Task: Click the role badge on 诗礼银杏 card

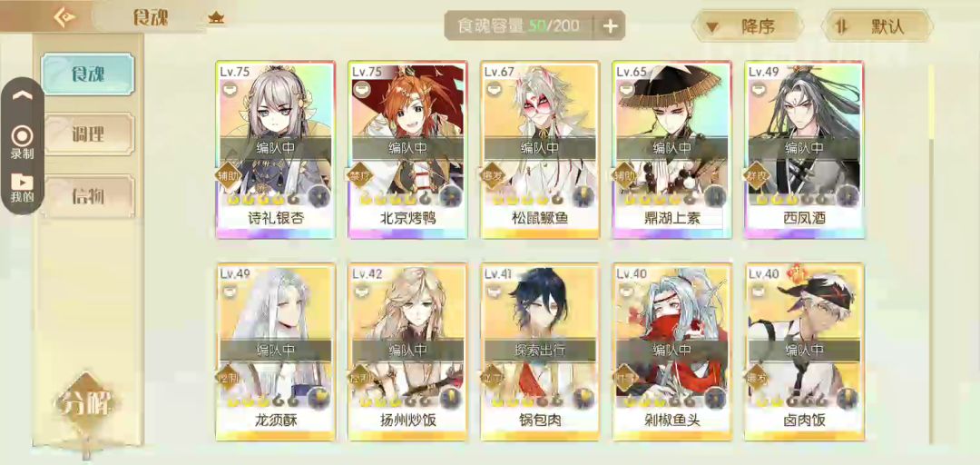Action: 228,176
